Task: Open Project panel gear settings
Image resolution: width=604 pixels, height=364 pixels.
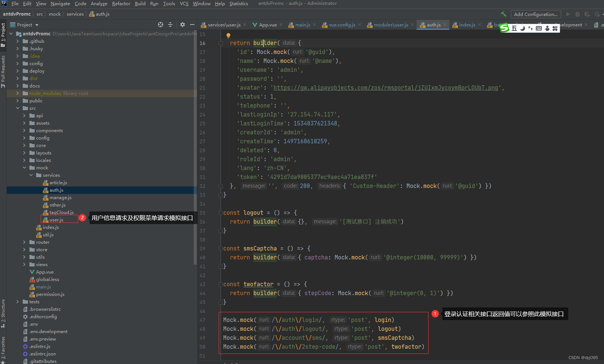Action: tap(182, 25)
